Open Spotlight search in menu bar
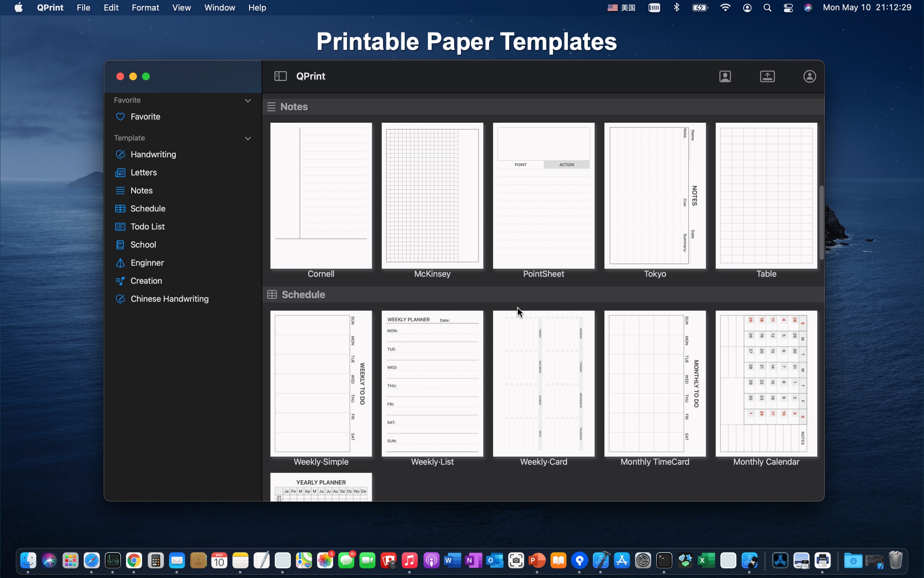The width and height of the screenshot is (924, 578). [767, 8]
